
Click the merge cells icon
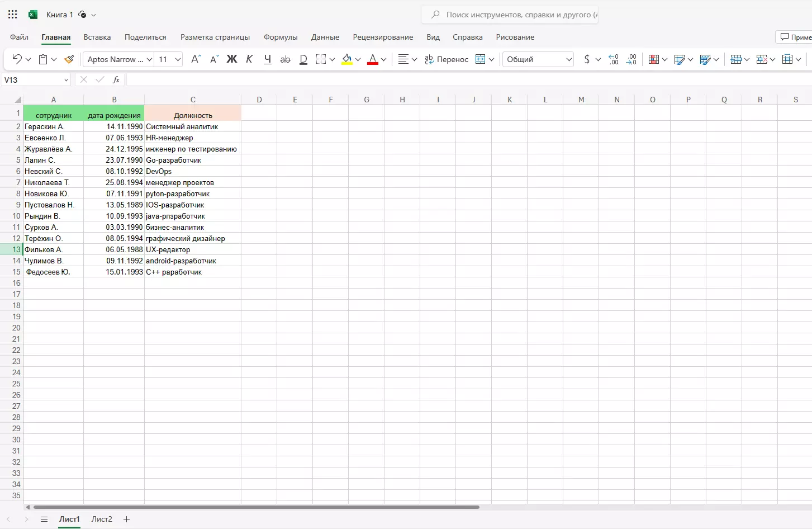coord(480,59)
